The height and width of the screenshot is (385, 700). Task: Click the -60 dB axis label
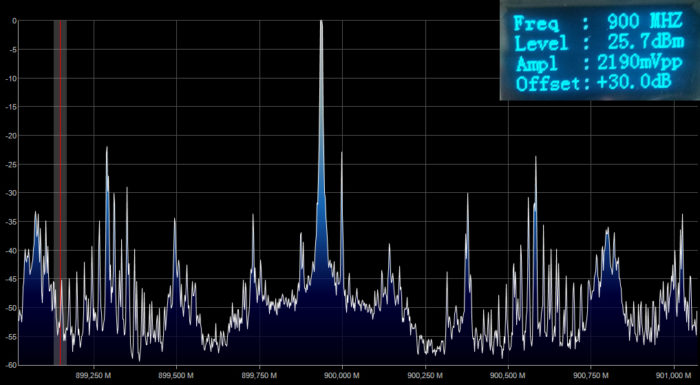12,365
